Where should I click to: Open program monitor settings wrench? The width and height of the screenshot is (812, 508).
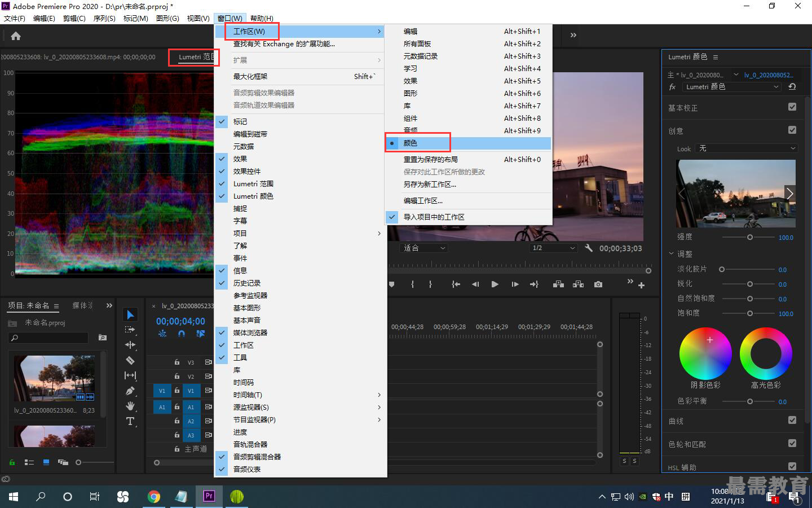coord(589,248)
